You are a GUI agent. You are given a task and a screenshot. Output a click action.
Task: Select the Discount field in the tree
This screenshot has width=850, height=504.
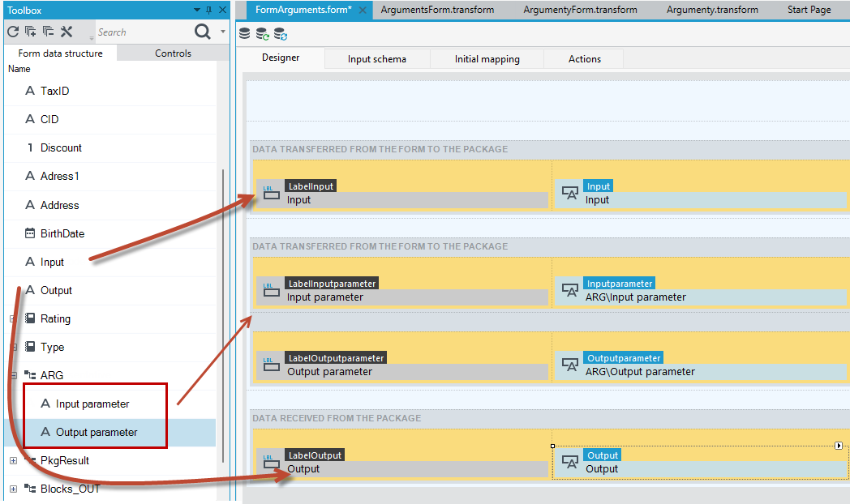61,147
